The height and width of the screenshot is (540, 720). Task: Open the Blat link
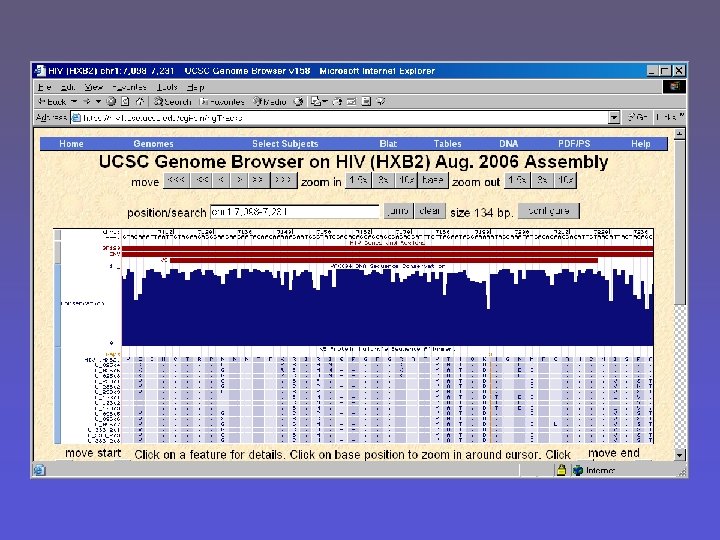[x=388, y=144]
